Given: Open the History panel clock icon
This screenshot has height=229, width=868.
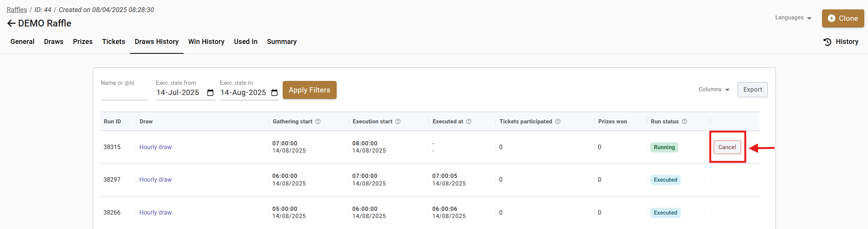Looking at the screenshot, I should pos(827,42).
